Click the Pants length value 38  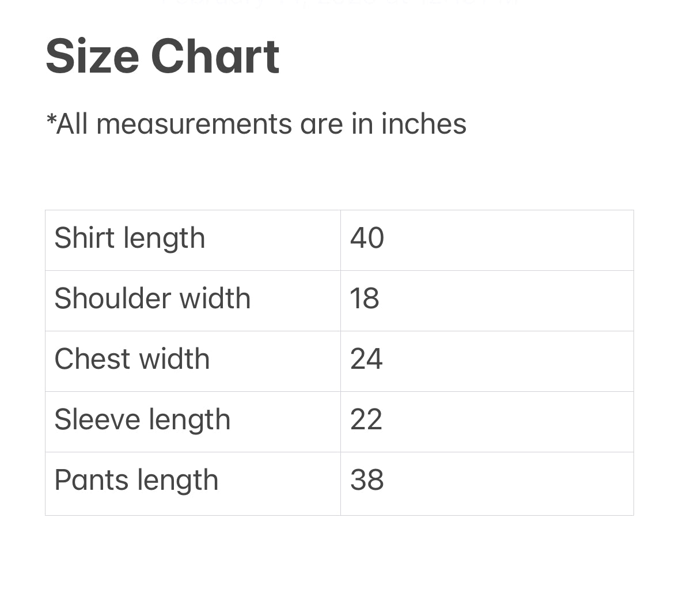click(x=367, y=480)
